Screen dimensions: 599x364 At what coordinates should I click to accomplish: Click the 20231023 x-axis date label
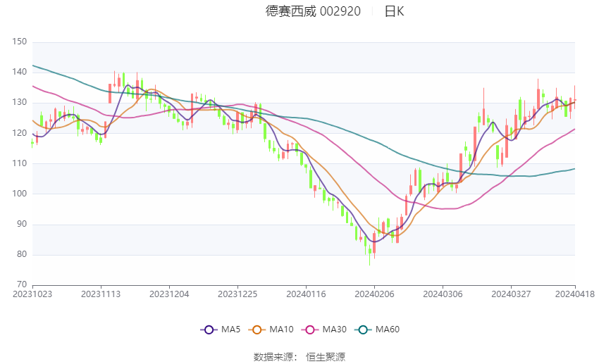click(32, 294)
